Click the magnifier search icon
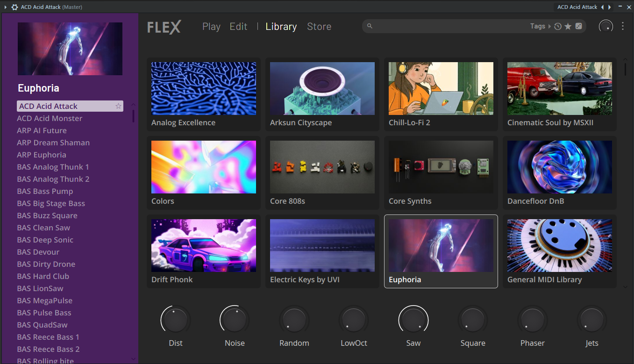The height and width of the screenshot is (364, 634). 370,26
